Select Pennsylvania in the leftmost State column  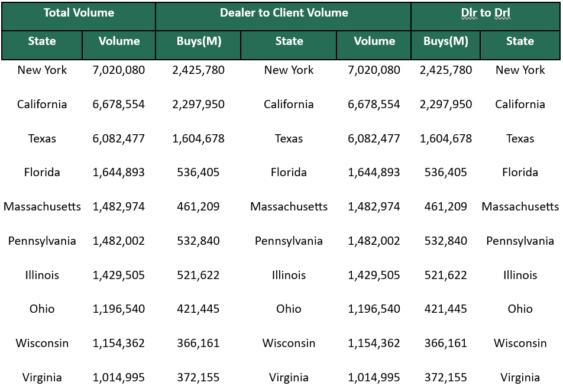pyautogui.click(x=42, y=241)
